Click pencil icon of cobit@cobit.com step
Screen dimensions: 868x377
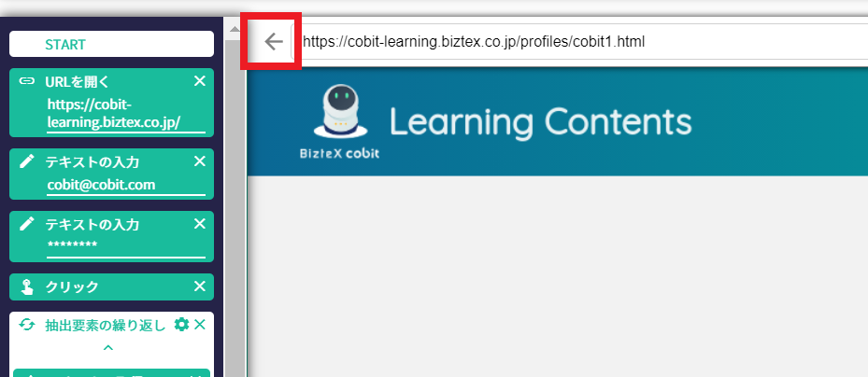point(26,161)
